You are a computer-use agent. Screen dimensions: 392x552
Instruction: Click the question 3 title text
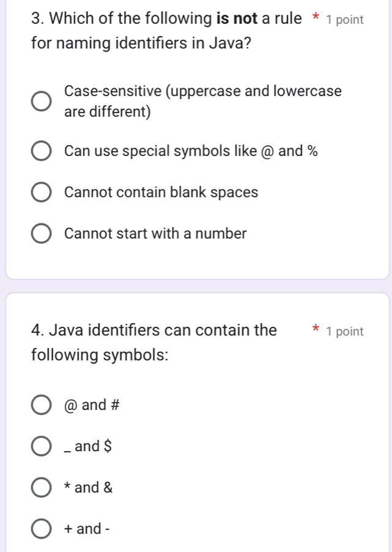[x=153, y=31]
